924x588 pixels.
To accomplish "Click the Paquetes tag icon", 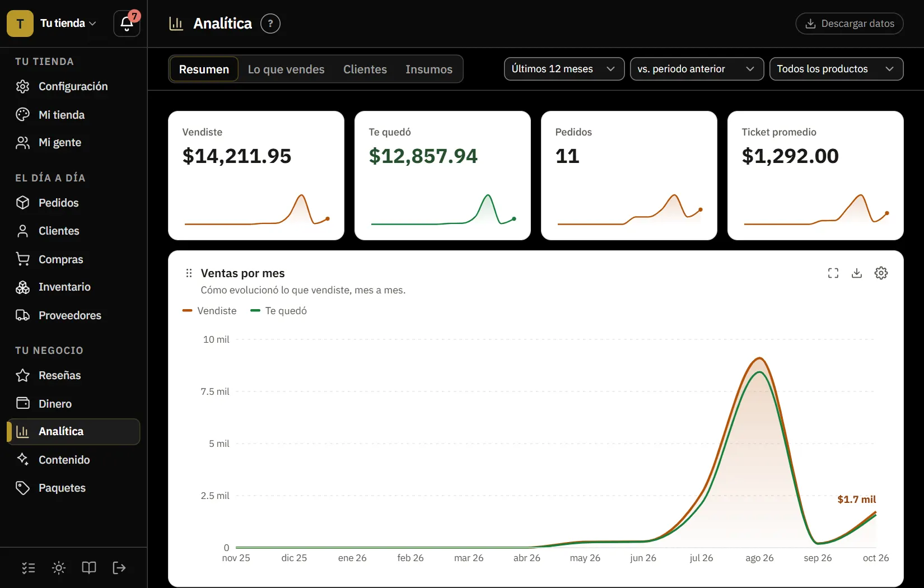I will click(x=22, y=488).
